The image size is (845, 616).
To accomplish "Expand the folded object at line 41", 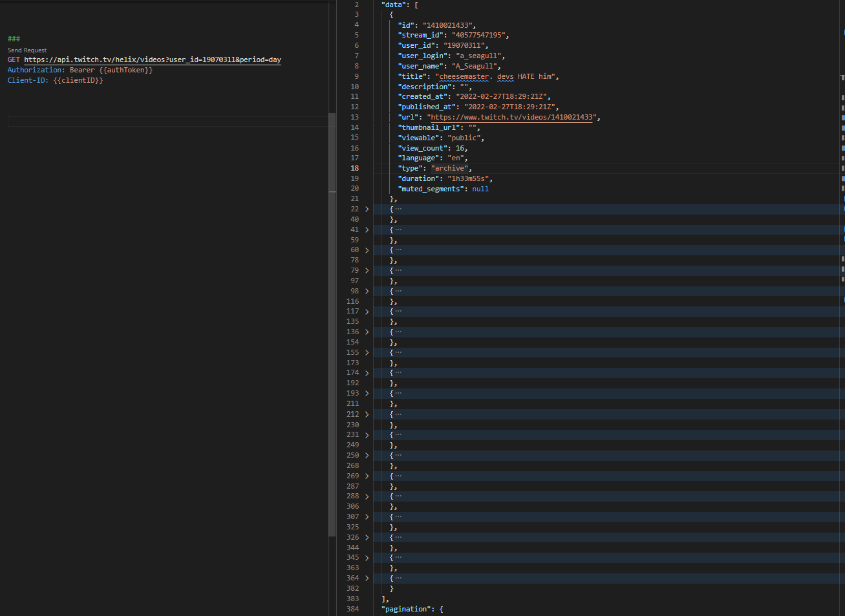I will 367,229.
